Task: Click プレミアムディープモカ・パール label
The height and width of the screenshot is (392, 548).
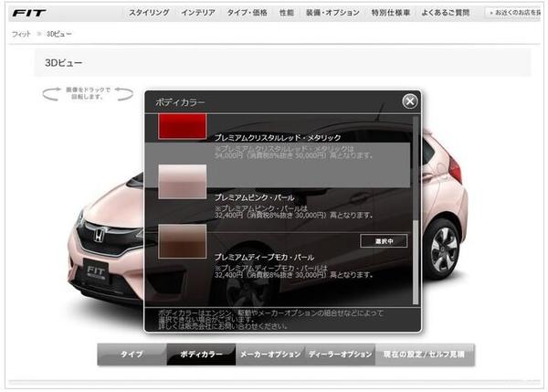Action: coord(264,258)
